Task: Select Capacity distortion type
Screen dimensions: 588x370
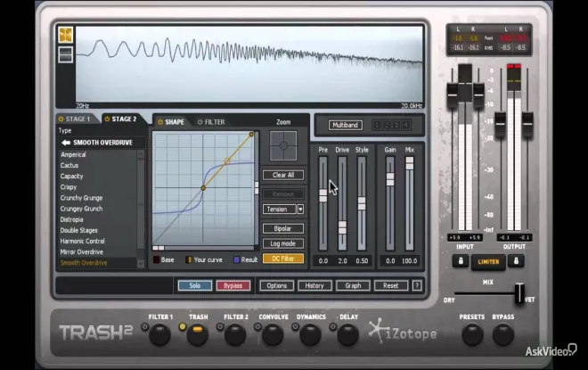Action: [x=71, y=177]
